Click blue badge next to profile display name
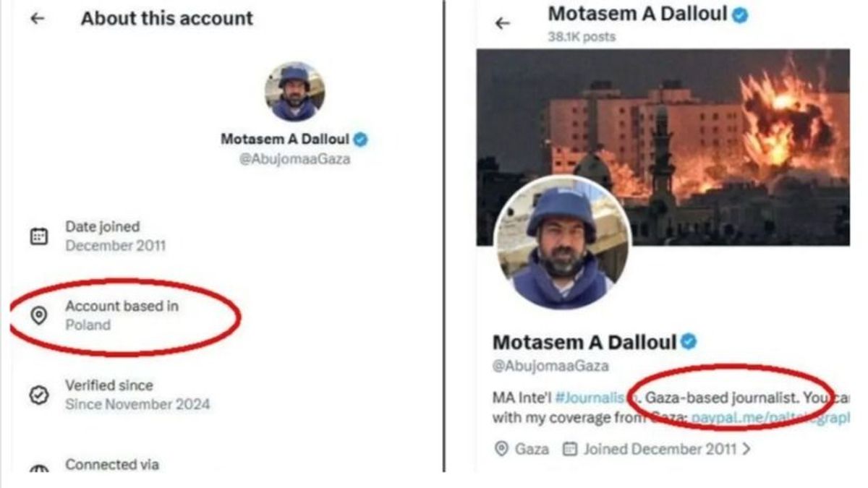Screen dimensions: 868x488 tap(689, 342)
